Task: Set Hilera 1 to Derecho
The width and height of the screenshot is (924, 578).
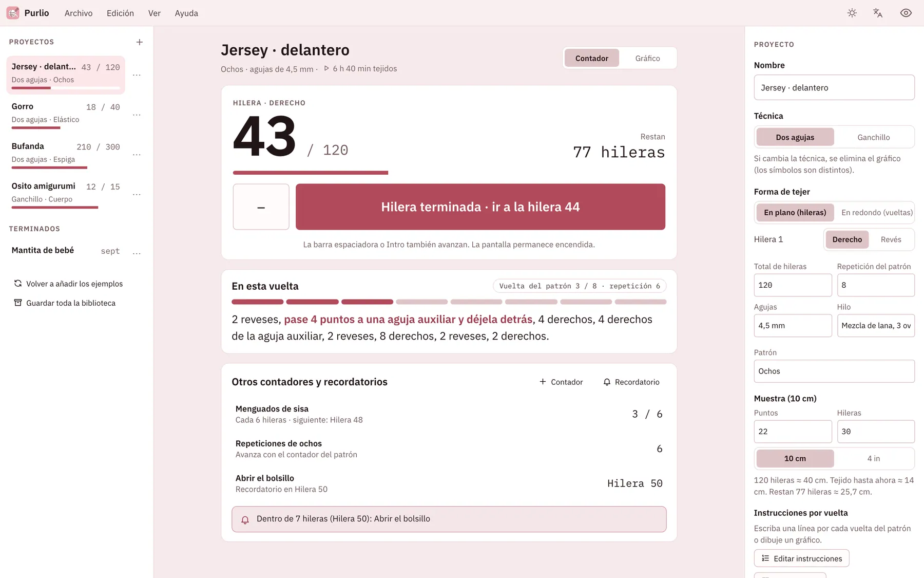Action: tap(847, 239)
